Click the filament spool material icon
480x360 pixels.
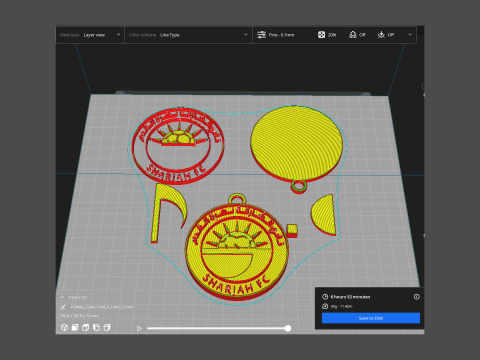tap(325, 306)
